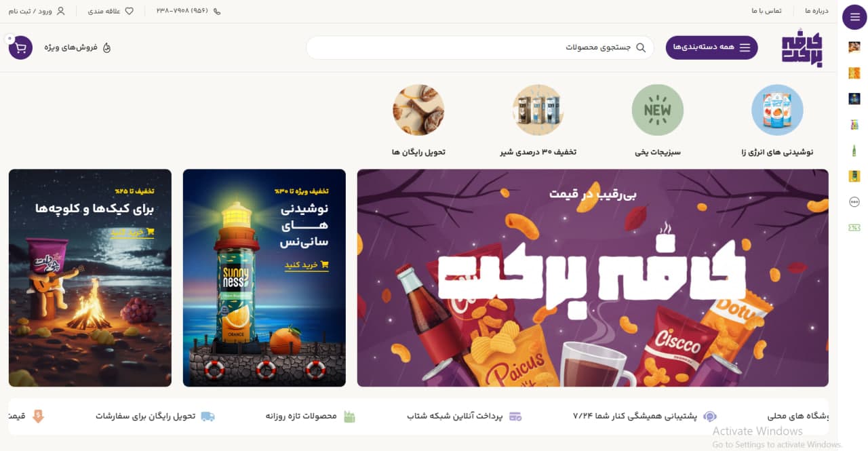Click خرید کنید on the Sunny Ness banner
The image size is (868, 451).
pos(307,265)
